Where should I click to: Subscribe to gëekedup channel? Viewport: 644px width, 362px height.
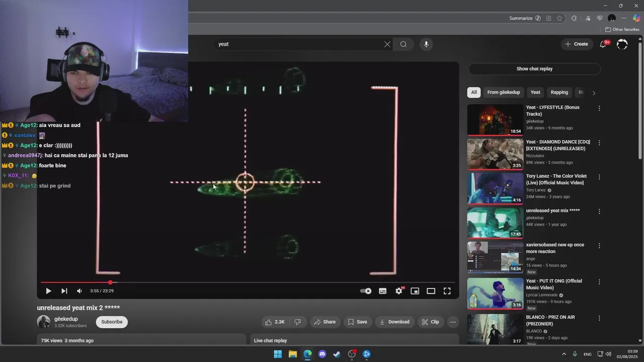tap(112, 322)
